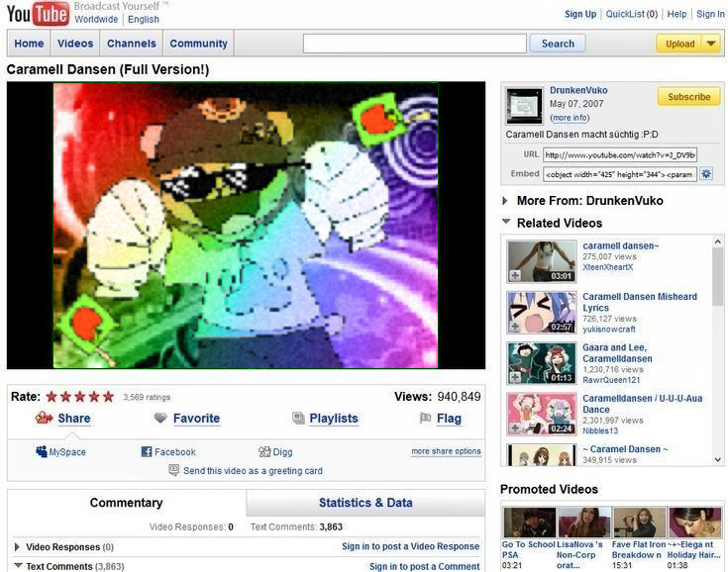Open Caramelldansen / U-U-U-Aua Dance title
Screen dimensions: 728x572
643,404
